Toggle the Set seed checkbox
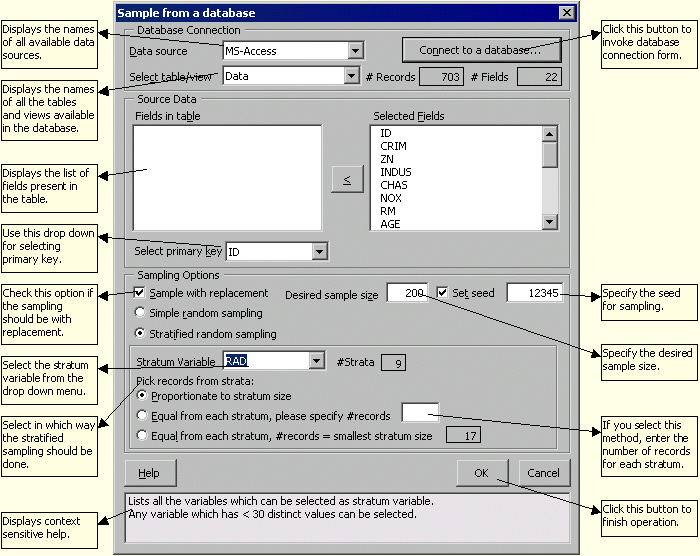 click(x=443, y=293)
